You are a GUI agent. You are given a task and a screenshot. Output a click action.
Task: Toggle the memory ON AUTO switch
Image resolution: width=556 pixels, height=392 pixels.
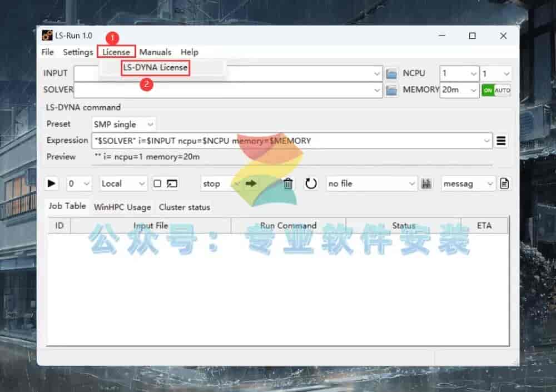(496, 90)
